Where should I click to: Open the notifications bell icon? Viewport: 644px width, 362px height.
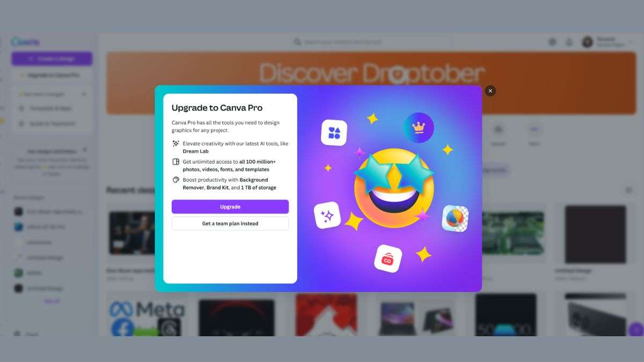point(569,42)
